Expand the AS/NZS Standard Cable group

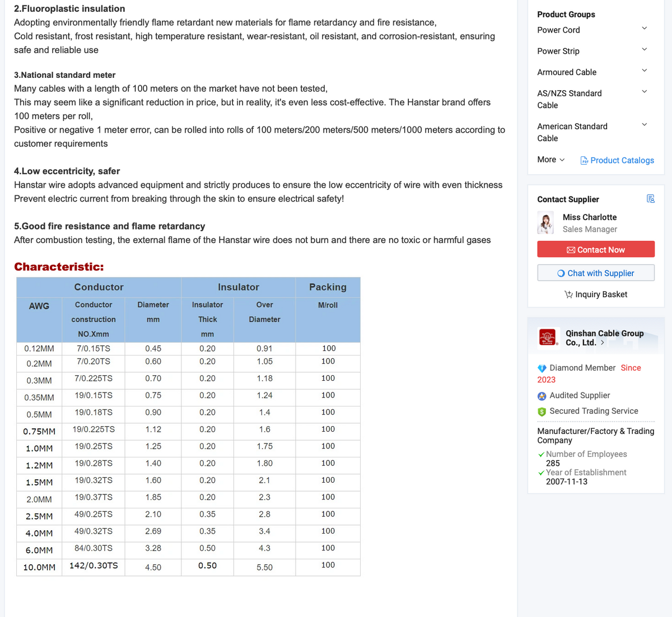(644, 92)
